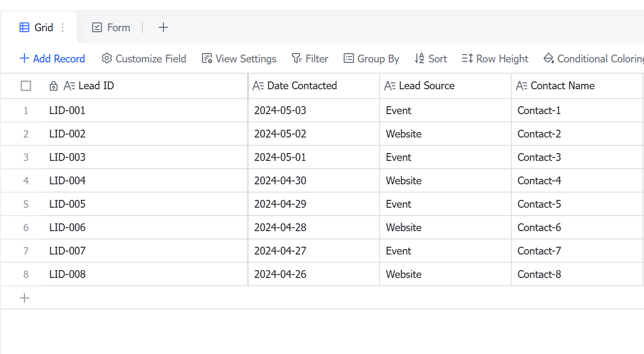The height and width of the screenshot is (354, 644).
Task: Open Customize Field
Action: (144, 59)
